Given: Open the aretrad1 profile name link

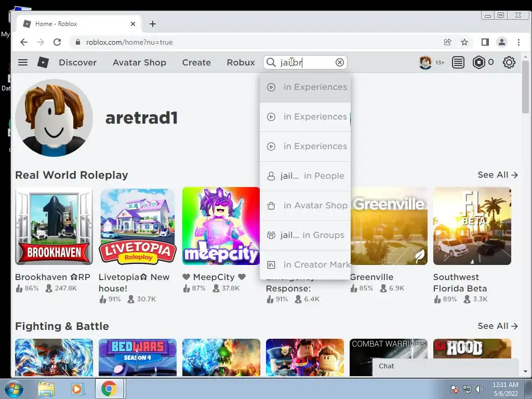Looking at the screenshot, I should pyautogui.click(x=141, y=118).
